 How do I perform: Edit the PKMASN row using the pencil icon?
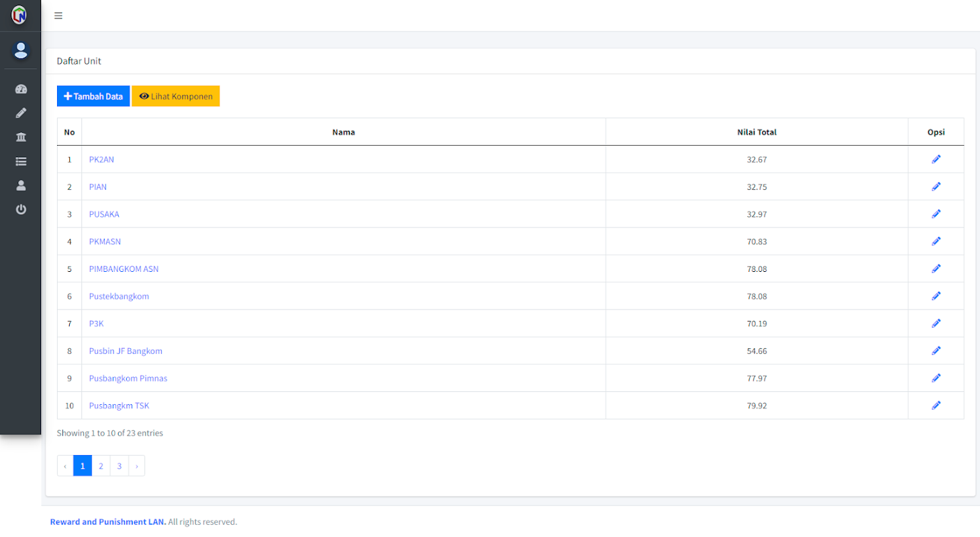point(936,241)
